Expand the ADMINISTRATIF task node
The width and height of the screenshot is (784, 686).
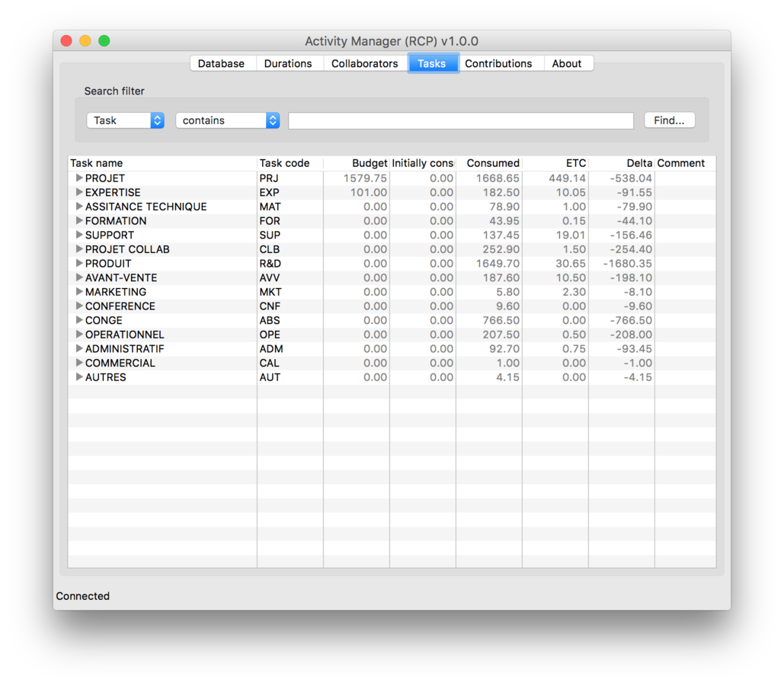click(79, 348)
